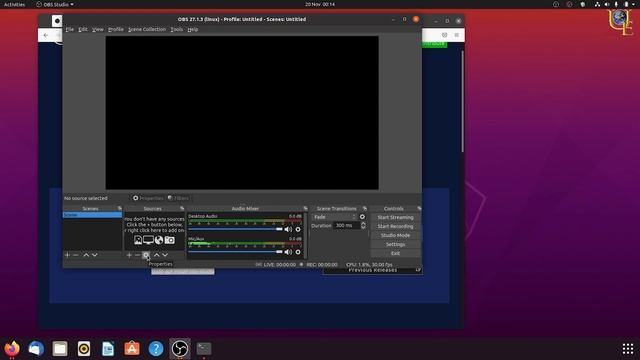
Task: Click Start Recording button
Action: click(395, 227)
